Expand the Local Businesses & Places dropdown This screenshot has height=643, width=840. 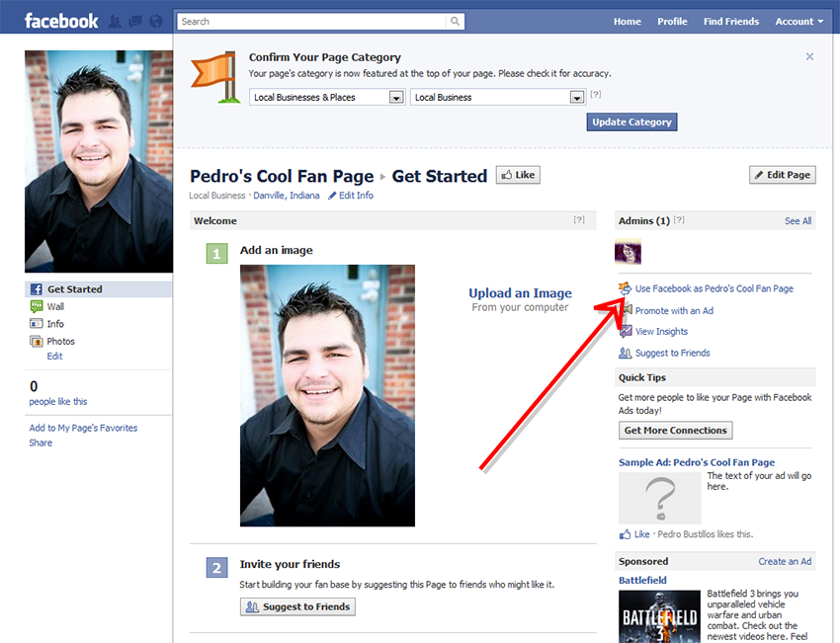pyautogui.click(x=327, y=97)
